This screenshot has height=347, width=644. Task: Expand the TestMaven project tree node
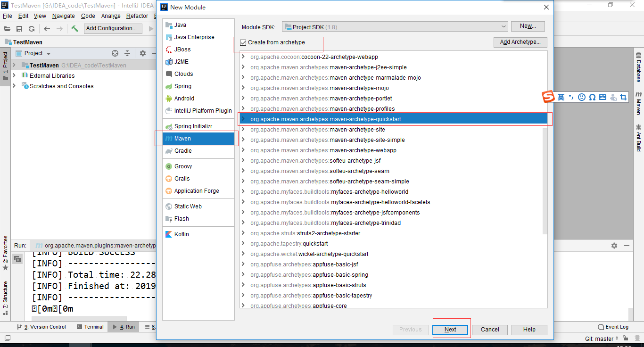(x=14, y=65)
